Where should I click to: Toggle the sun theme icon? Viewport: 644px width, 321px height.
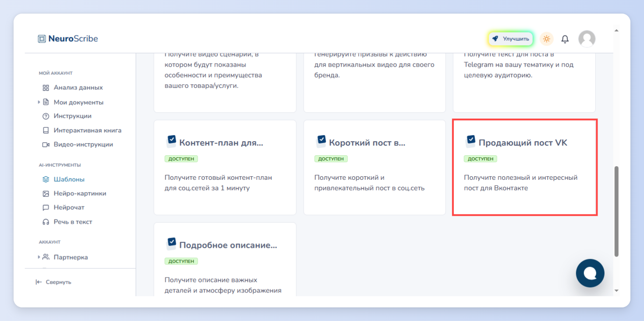pos(546,39)
